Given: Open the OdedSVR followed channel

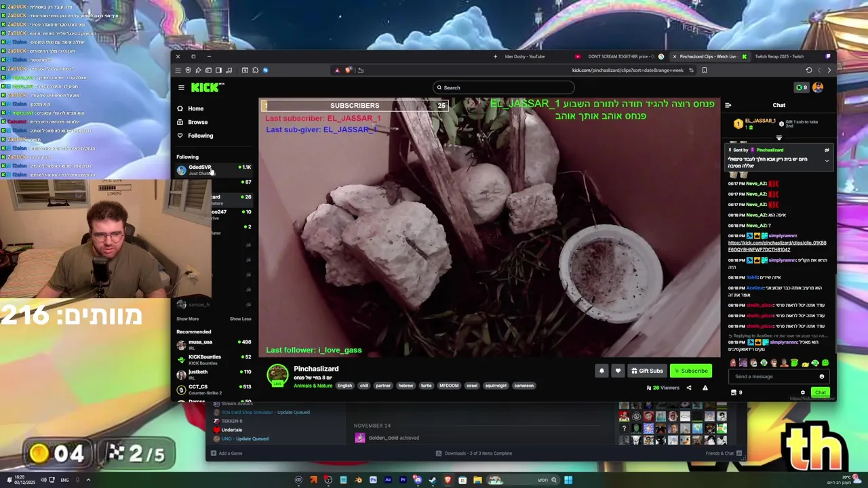Looking at the screenshot, I should tap(214, 169).
